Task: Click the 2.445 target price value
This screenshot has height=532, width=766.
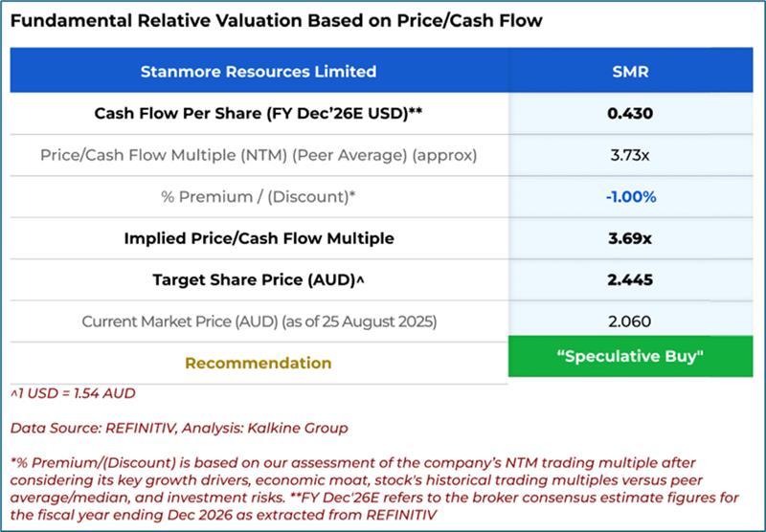Action: (630, 280)
